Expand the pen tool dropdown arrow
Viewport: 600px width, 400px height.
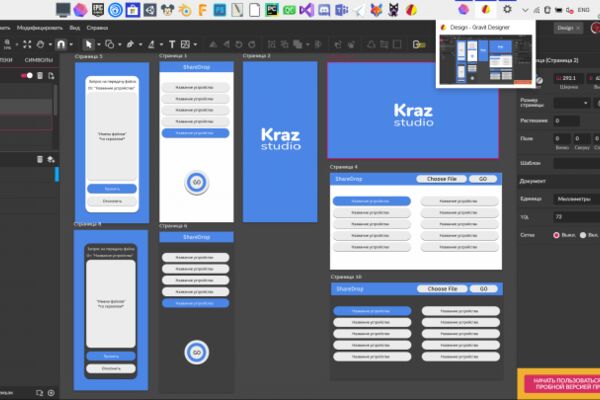coord(140,45)
